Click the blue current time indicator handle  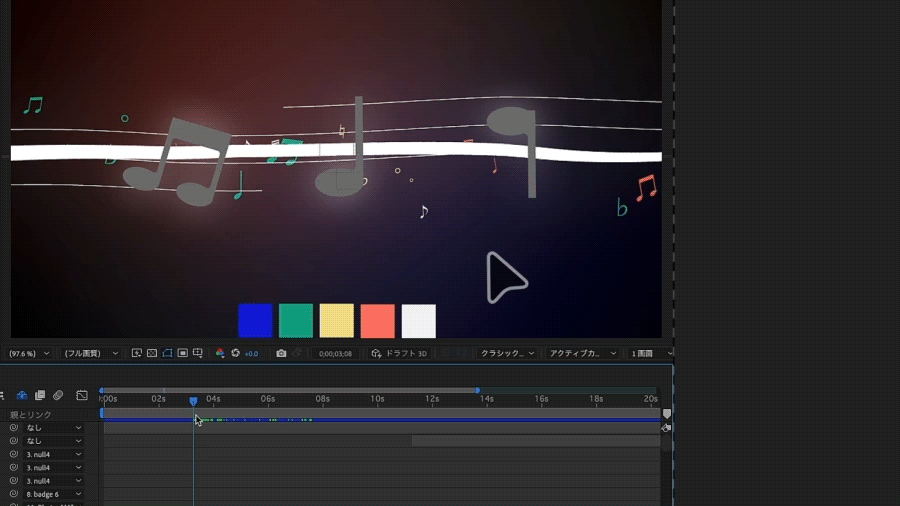tap(193, 400)
